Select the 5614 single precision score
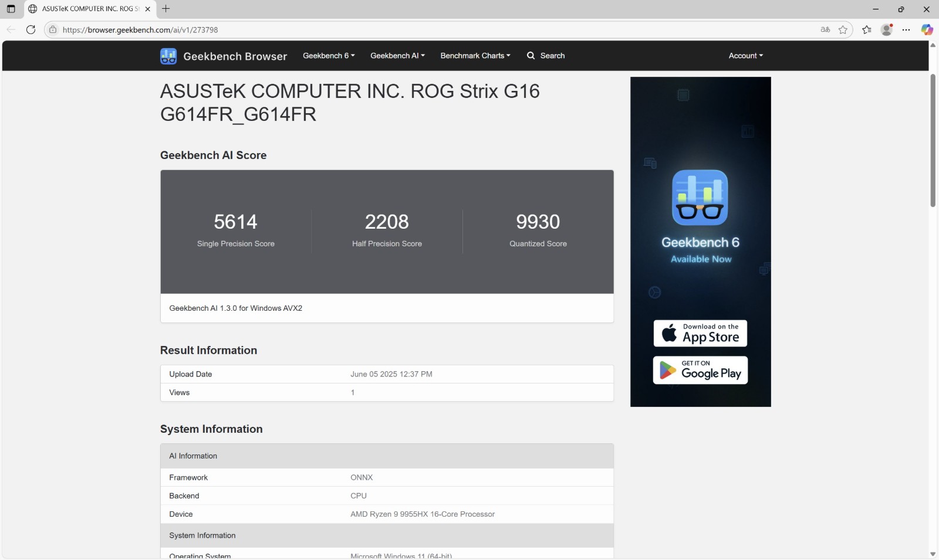The image size is (939, 560). [235, 222]
